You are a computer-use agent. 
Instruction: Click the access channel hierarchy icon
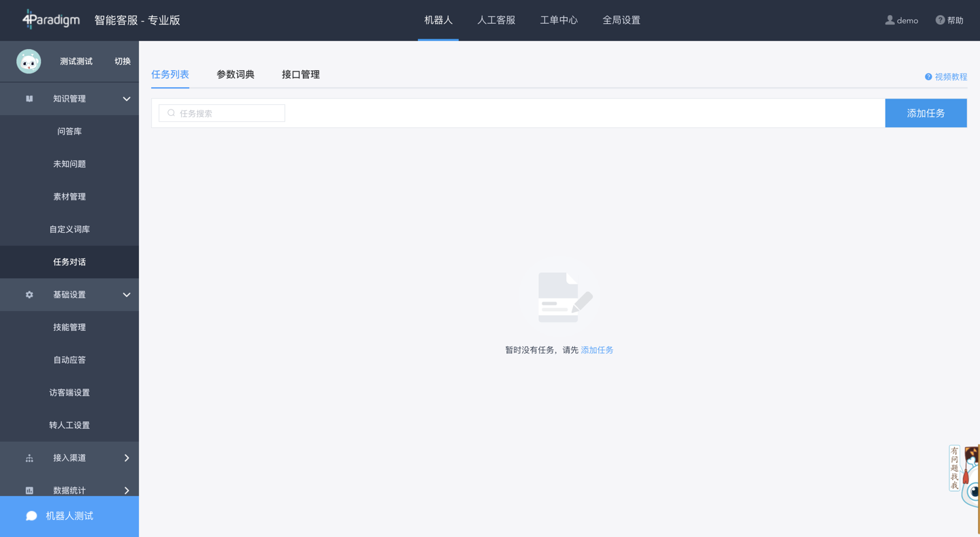click(x=29, y=458)
